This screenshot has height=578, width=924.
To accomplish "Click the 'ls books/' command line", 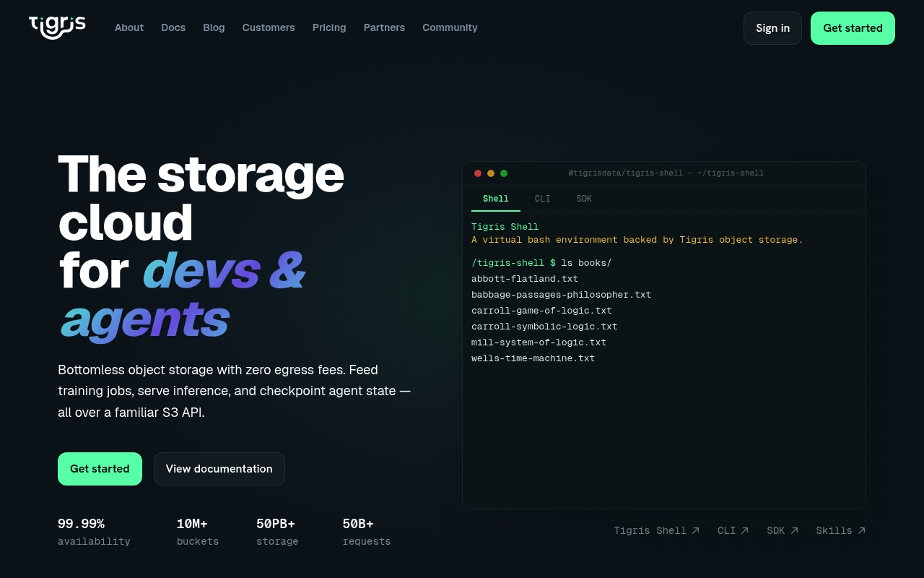I will tap(541, 263).
